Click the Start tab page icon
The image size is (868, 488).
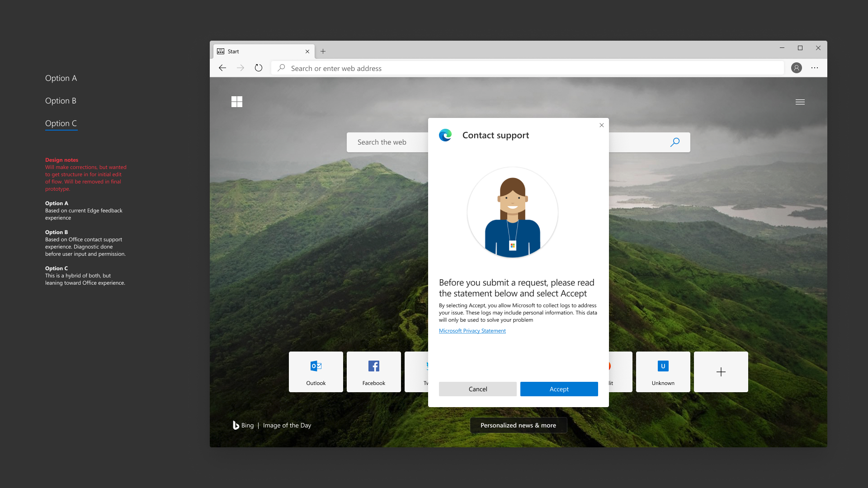click(x=221, y=52)
